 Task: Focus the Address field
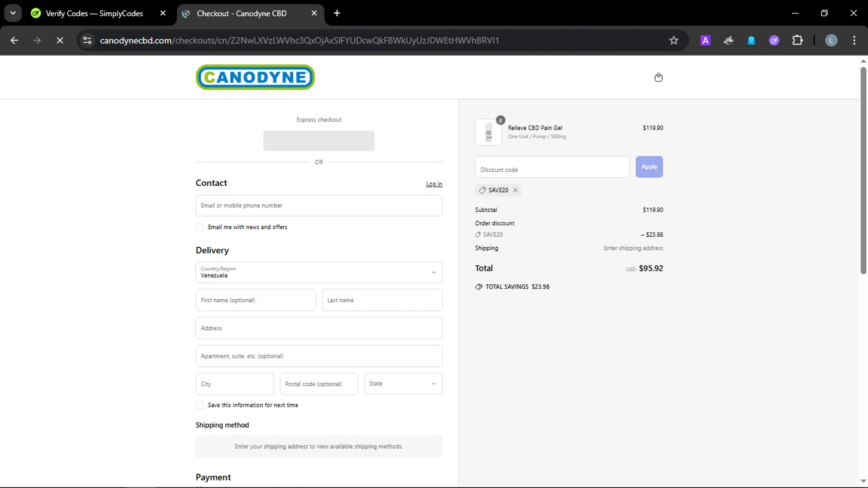click(x=319, y=328)
